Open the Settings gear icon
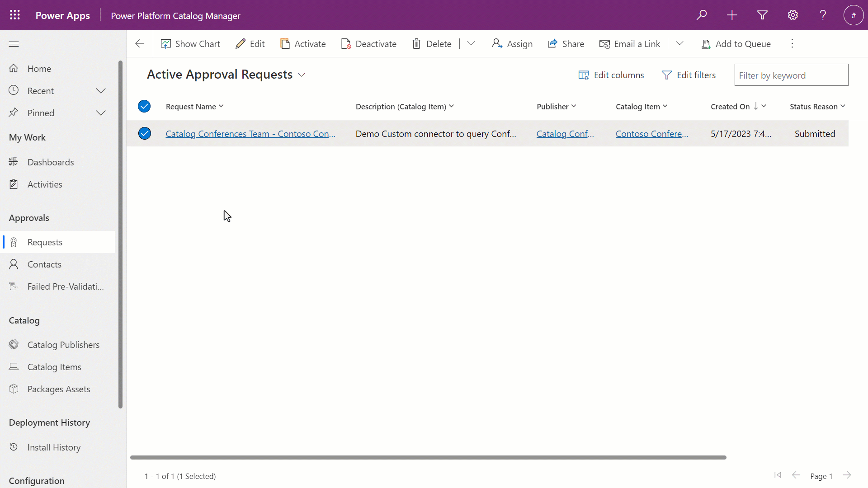Viewport: 868px width, 488px height. click(x=793, y=15)
